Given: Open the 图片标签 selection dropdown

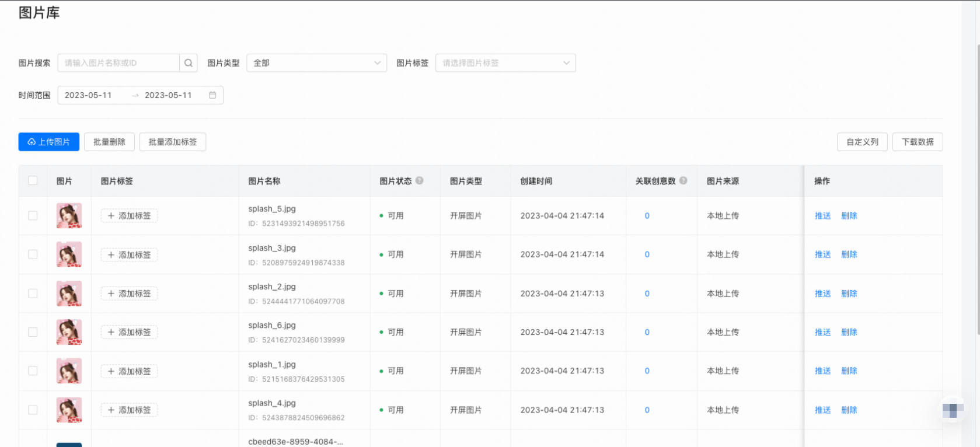Looking at the screenshot, I should [505, 63].
